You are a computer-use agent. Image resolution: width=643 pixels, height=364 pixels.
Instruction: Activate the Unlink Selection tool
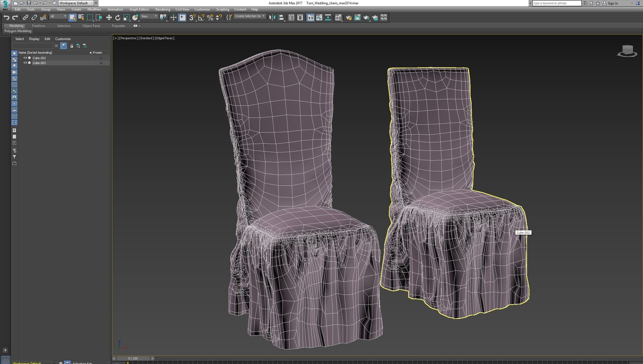(x=34, y=18)
